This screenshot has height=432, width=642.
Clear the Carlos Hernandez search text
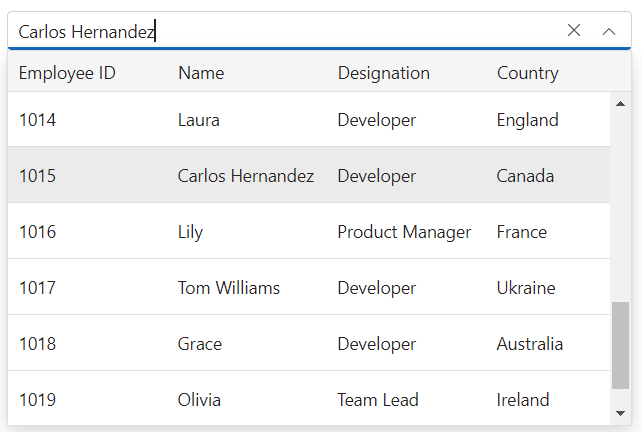574,30
